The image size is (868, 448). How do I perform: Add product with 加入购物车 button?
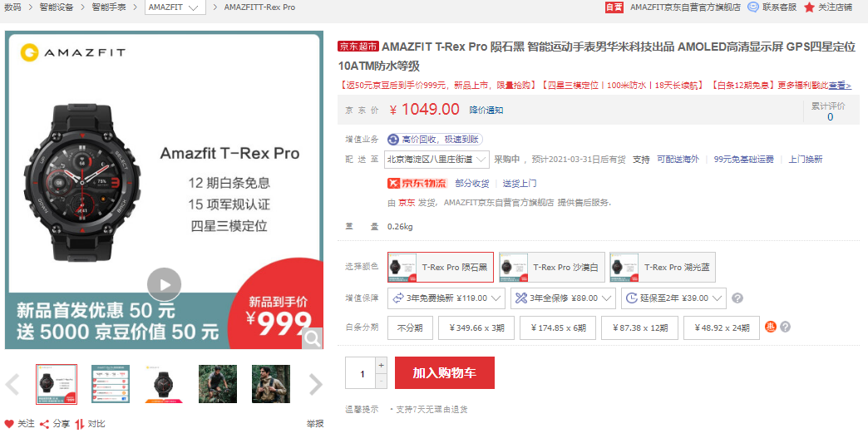point(445,373)
